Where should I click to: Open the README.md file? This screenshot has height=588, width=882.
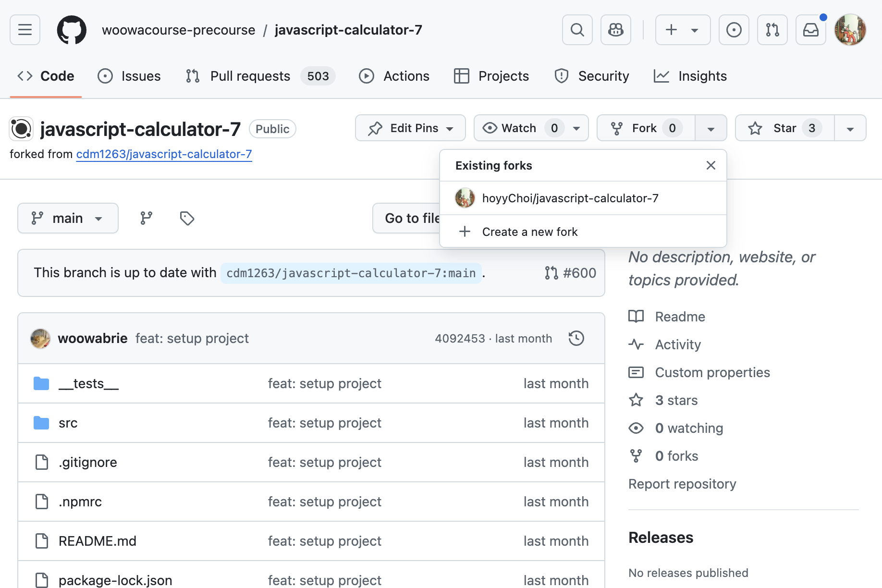coord(98,541)
